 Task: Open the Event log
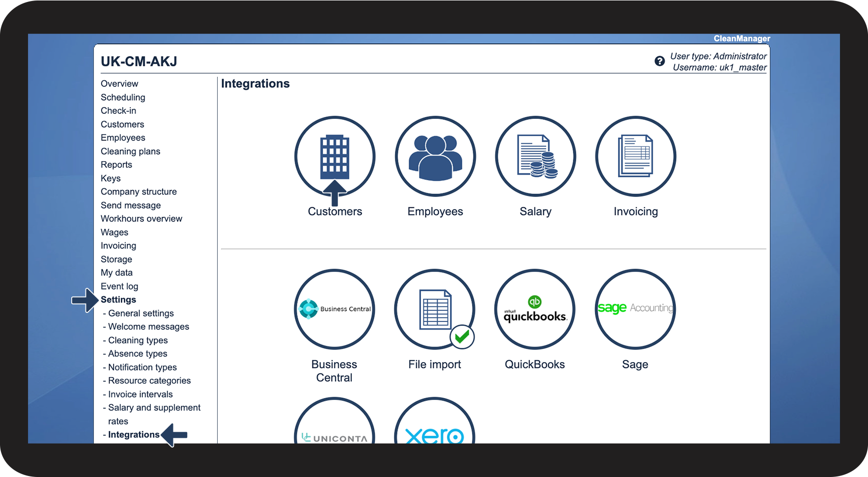pyautogui.click(x=119, y=286)
